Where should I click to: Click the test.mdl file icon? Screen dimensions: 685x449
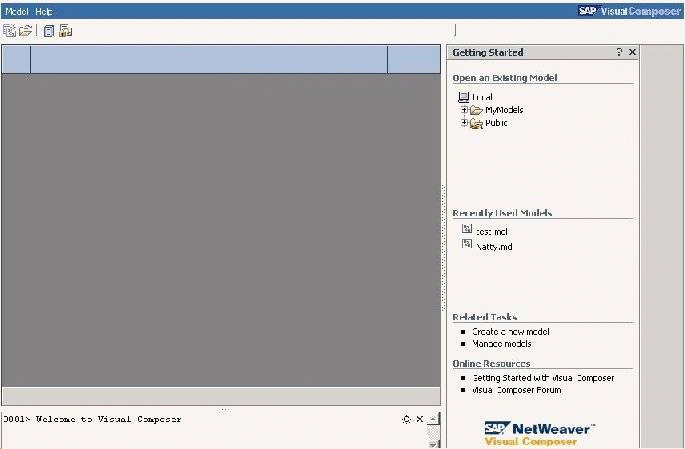467,230
